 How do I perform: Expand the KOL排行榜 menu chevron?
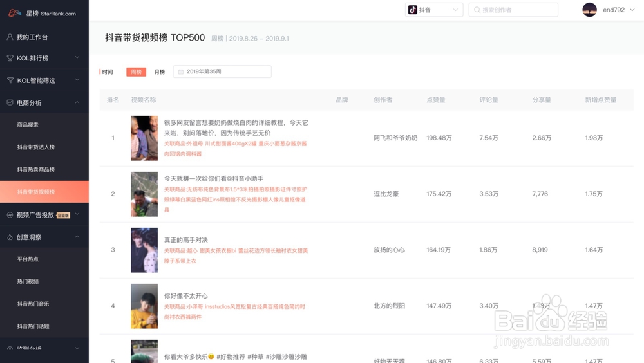[x=77, y=57]
